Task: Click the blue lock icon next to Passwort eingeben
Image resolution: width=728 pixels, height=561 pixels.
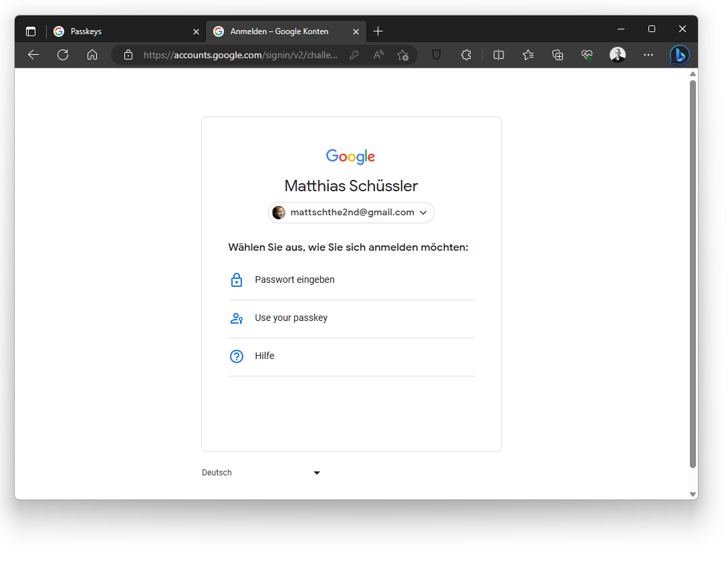Action: tap(237, 280)
